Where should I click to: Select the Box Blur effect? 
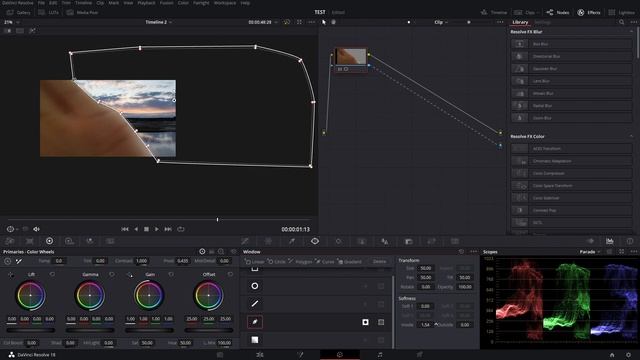(x=571, y=44)
